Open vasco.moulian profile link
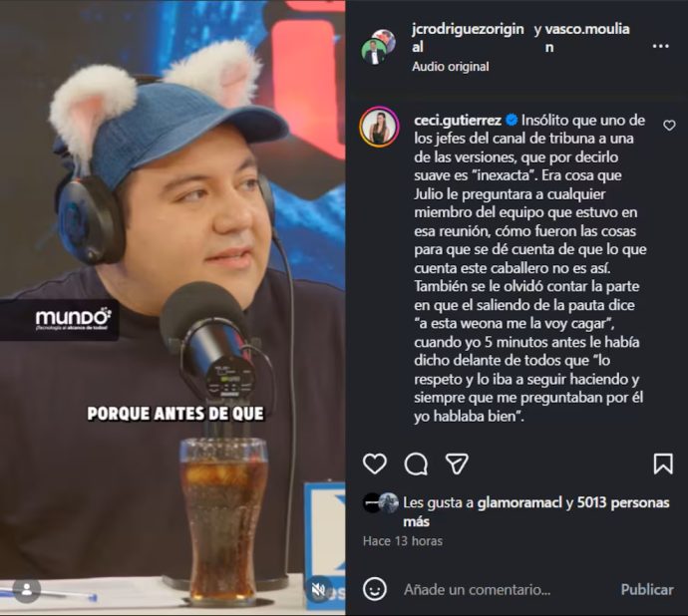This screenshot has width=688, height=616. click(587, 38)
